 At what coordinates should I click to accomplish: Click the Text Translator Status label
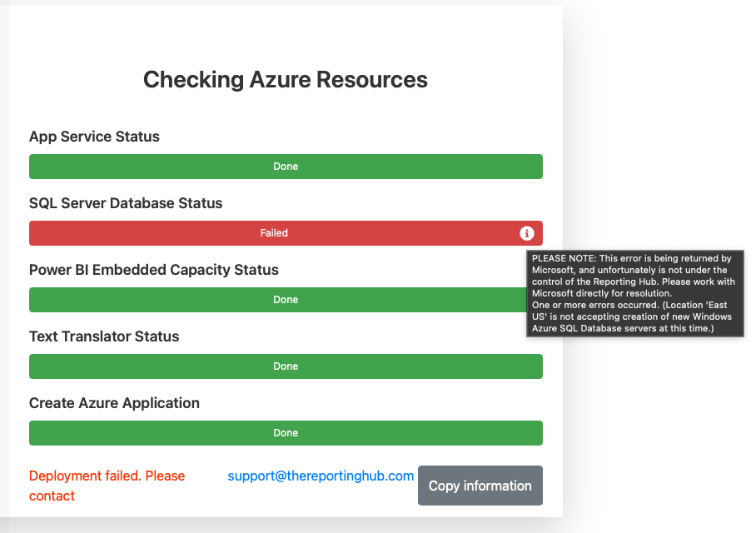104,336
